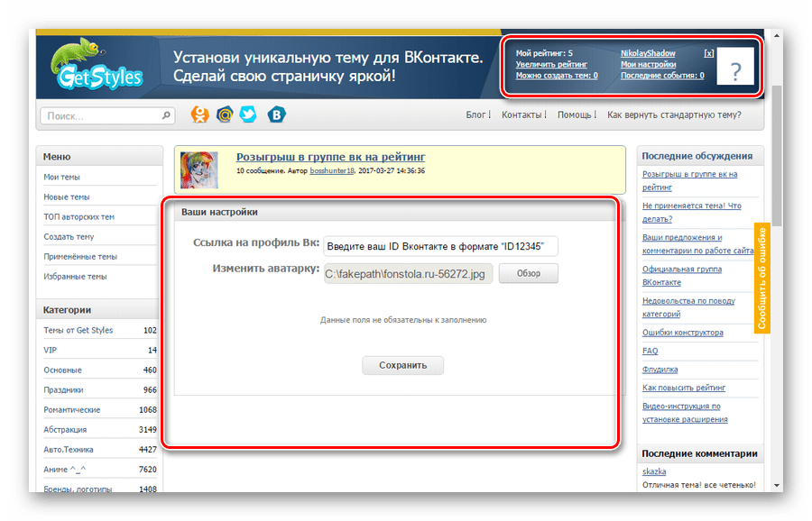Click the search magnifier icon
Image resolution: width=812 pixels, height=521 pixels.
pyautogui.click(x=166, y=115)
